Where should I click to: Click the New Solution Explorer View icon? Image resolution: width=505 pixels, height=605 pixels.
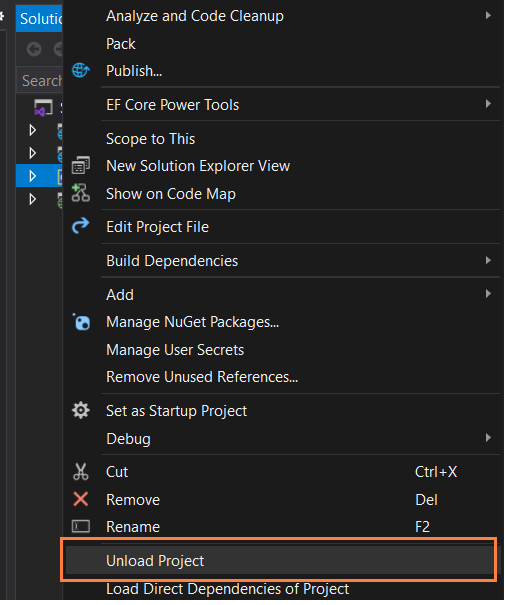click(81, 165)
